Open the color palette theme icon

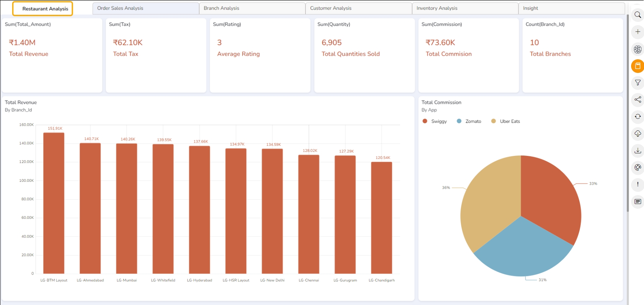638,167
